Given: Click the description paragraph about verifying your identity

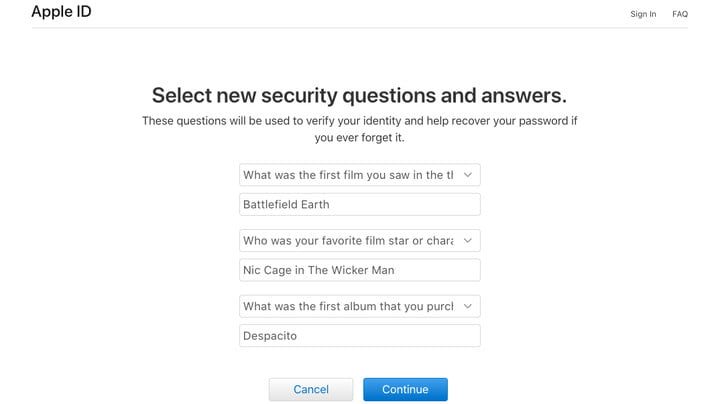Looking at the screenshot, I should coord(359,129).
